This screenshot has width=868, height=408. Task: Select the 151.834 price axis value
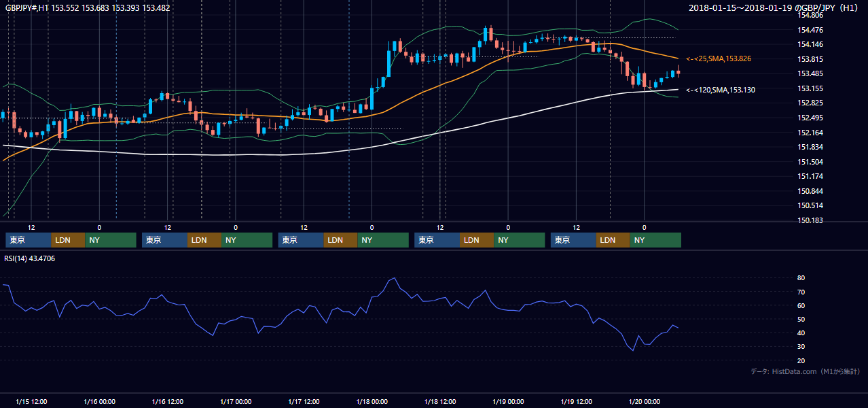click(811, 147)
